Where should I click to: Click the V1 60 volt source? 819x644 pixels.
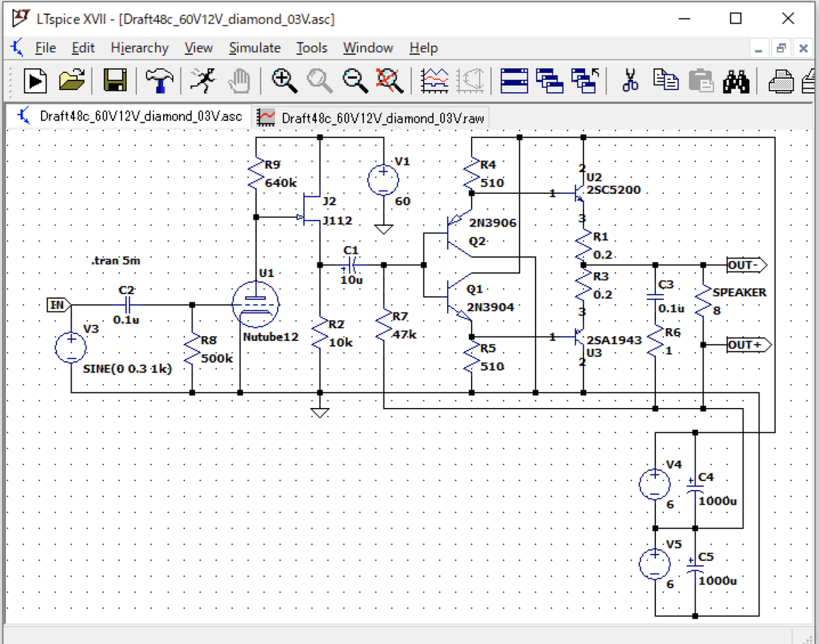(384, 181)
